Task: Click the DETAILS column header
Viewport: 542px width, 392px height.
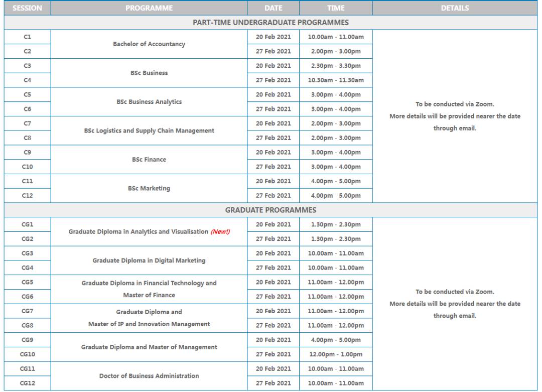Action: (455, 8)
